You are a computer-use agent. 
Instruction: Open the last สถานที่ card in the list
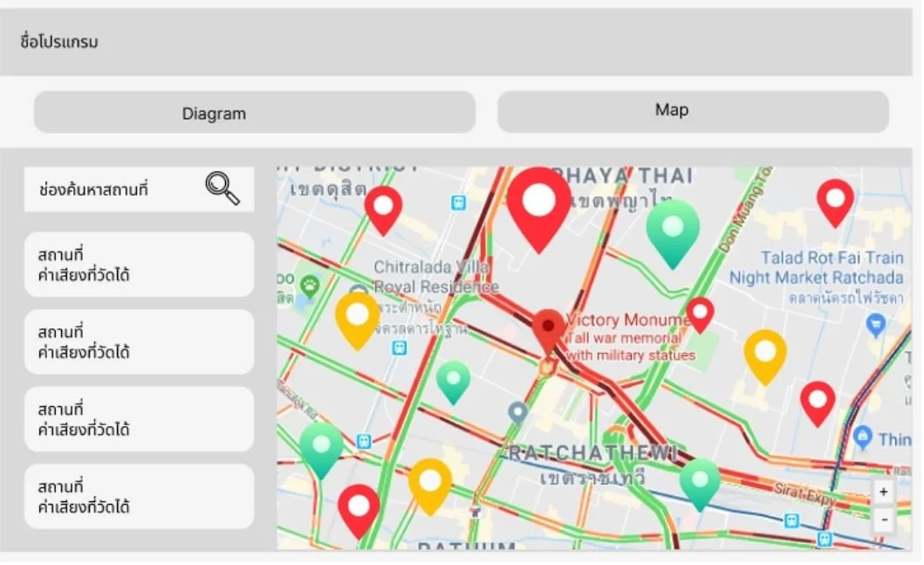(x=139, y=496)
